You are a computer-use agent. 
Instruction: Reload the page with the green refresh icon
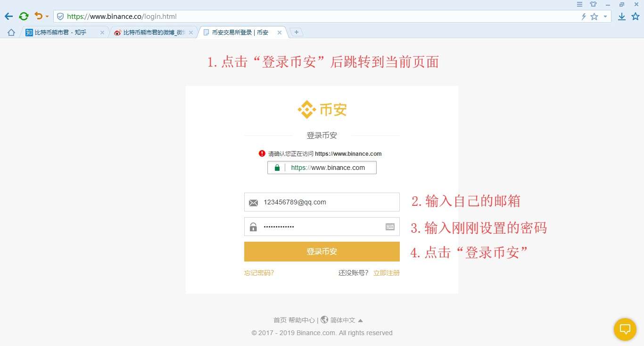coord(24,17)
